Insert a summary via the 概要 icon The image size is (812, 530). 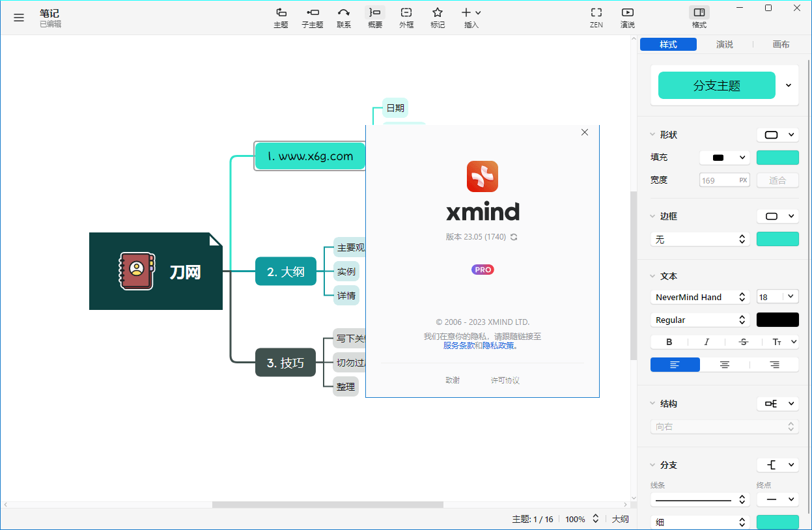click(x=374, y=16)
